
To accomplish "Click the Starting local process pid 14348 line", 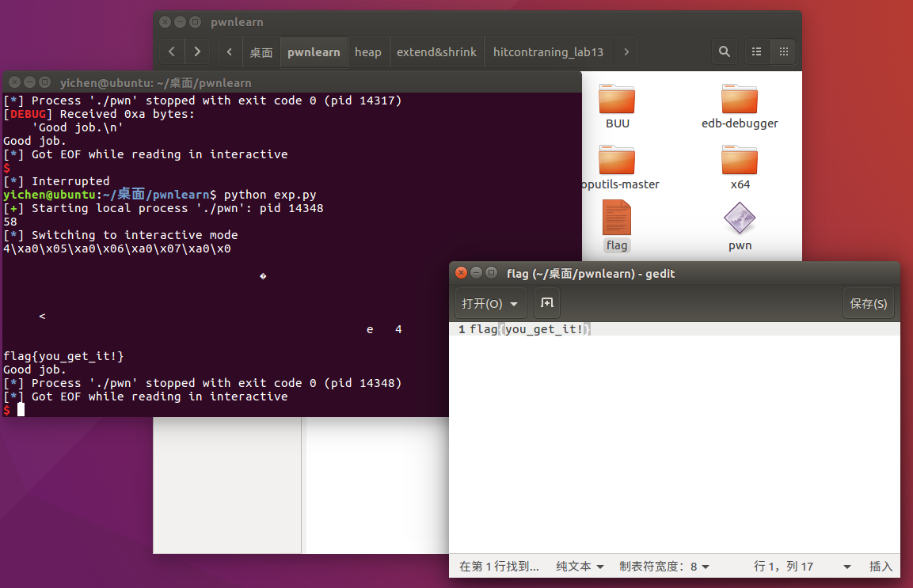I will point(163,208).
